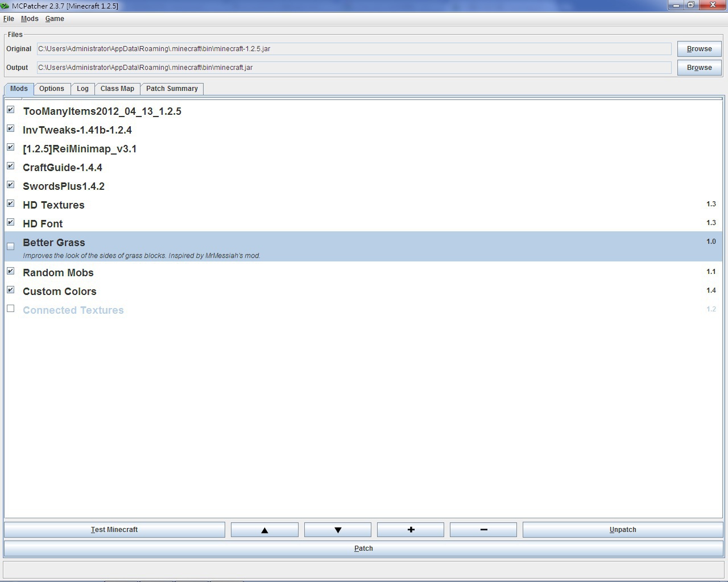Toggle the CraftGuide-1.4.4 checkbox
Image resolution: width=728 pixels, height=582 pixels.
[11, 166]
